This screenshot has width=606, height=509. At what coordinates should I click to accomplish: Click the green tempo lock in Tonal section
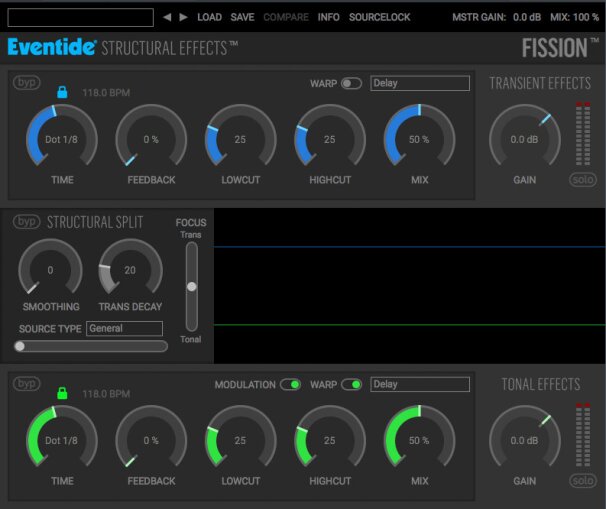(61, 393)
